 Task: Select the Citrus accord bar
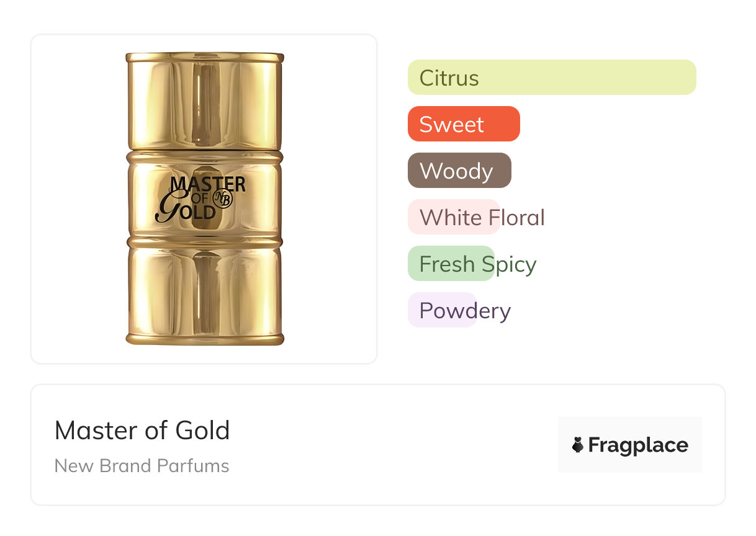coord(551,78)
